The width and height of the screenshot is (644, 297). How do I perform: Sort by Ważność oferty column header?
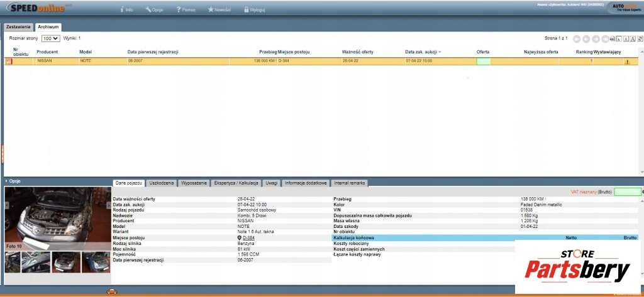pyautogui.click(x=357, y=52)
